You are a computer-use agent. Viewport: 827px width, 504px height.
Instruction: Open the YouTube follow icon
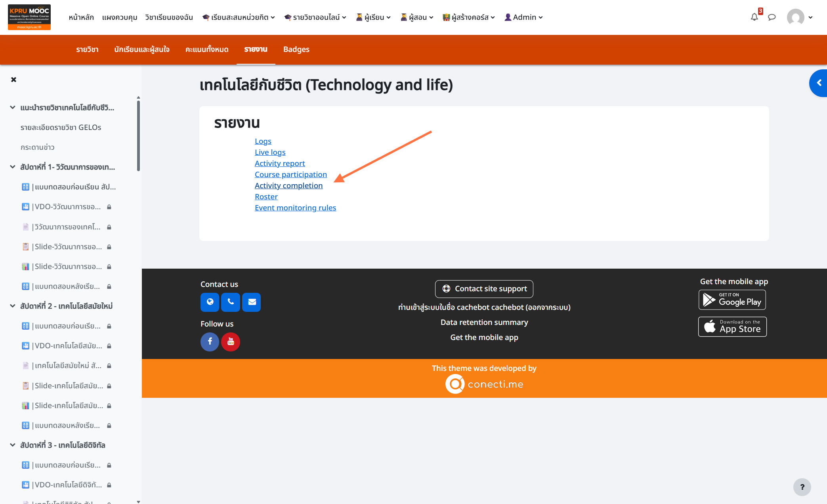coord(231,342)
